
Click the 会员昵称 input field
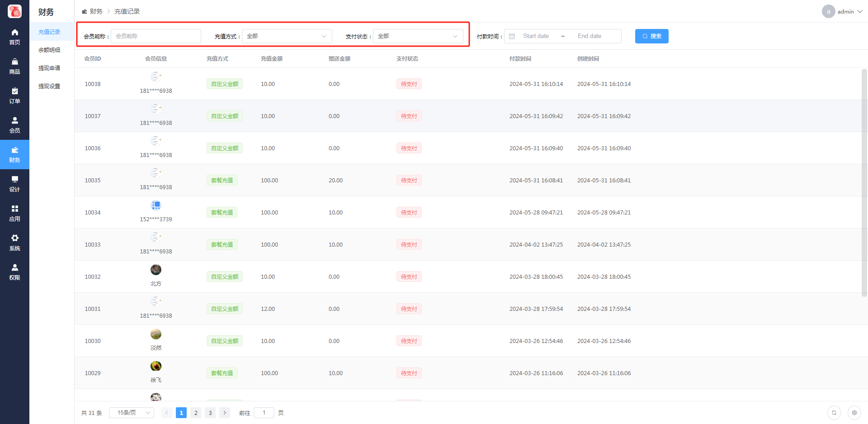(x=156, y=36)
